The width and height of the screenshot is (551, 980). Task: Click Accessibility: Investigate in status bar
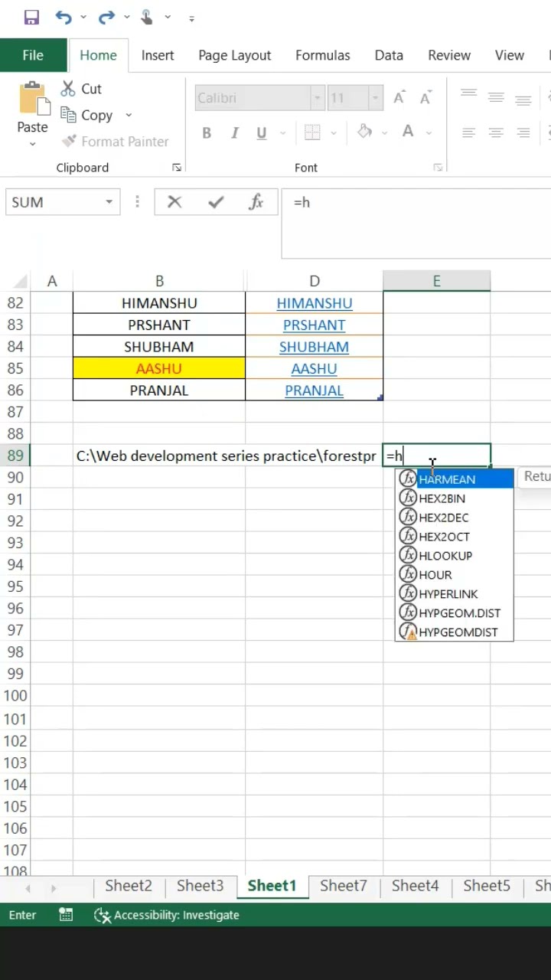pyautogui.click(x=167, y=915)
